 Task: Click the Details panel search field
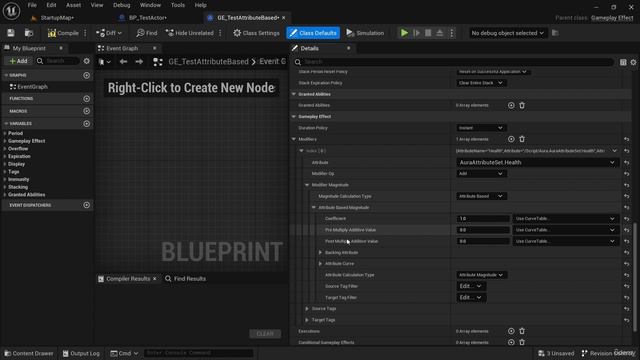(453, 62)
